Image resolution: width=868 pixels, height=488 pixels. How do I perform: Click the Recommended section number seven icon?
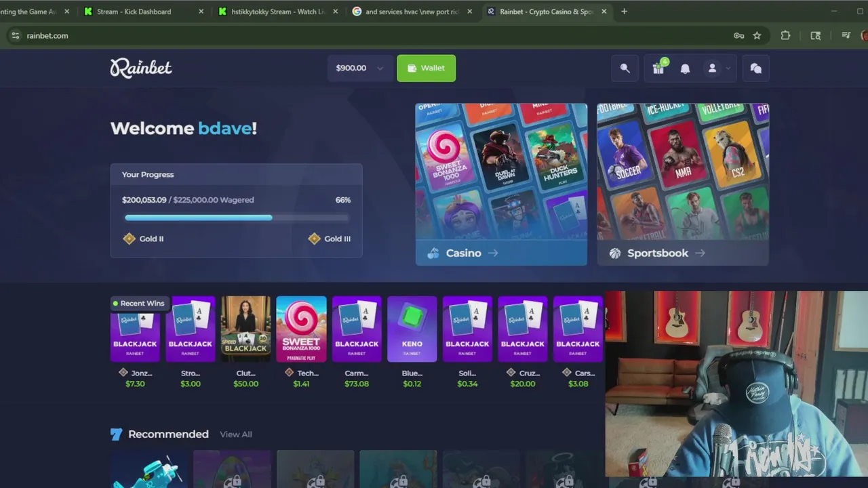tap(116, 434)
